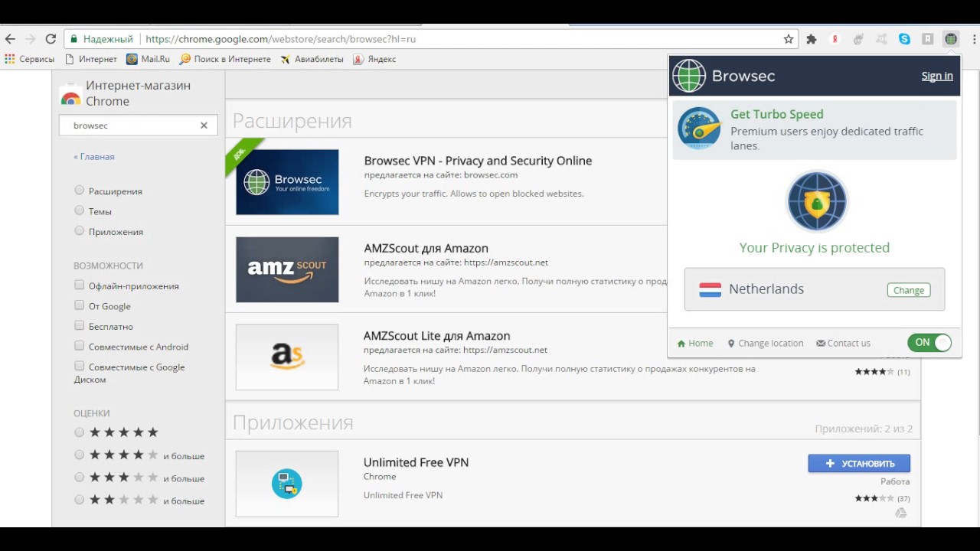Click the Chrome Web Store logo

[70, 94]
